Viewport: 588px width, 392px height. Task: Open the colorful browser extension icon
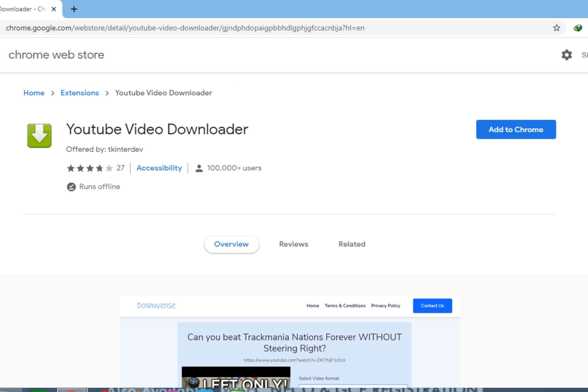click(x=578, y=28)
